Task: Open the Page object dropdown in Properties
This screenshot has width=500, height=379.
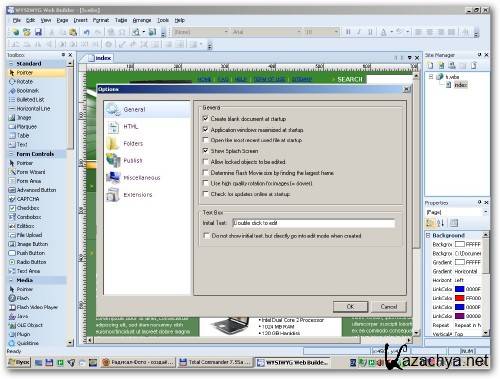Action: tap(485, 212)
